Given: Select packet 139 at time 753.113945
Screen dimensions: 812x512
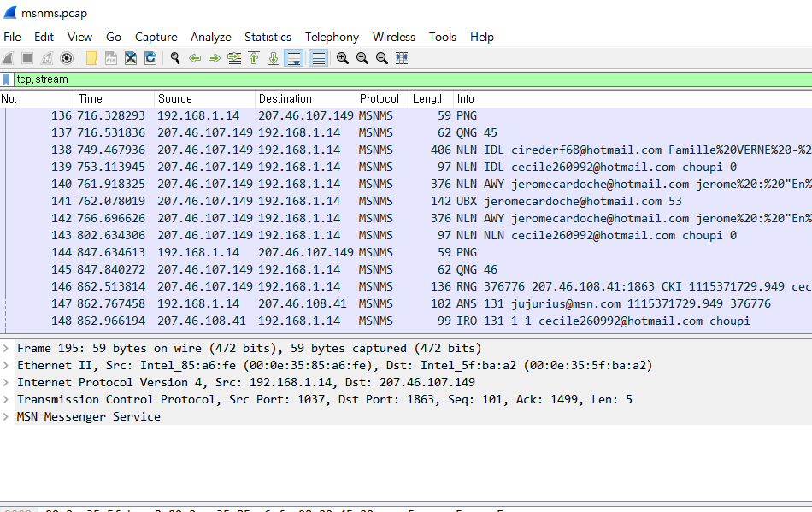Looking at the screenshot, I should [406, 167].
